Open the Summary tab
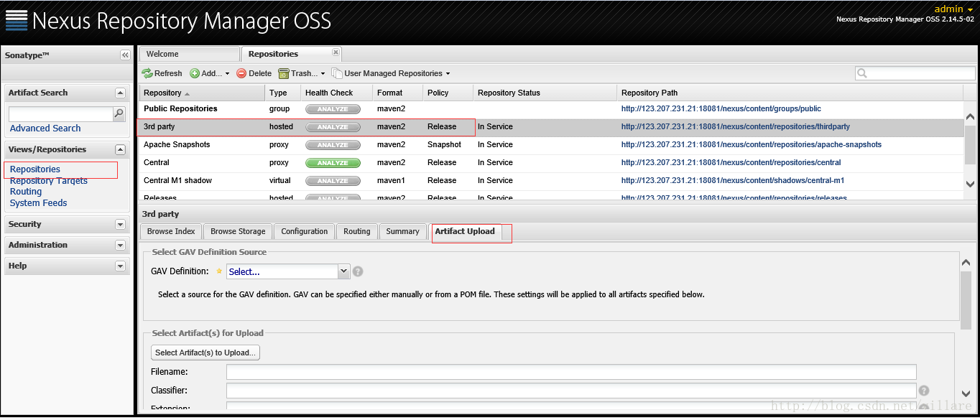980x420 pixels. pos(402,231)
